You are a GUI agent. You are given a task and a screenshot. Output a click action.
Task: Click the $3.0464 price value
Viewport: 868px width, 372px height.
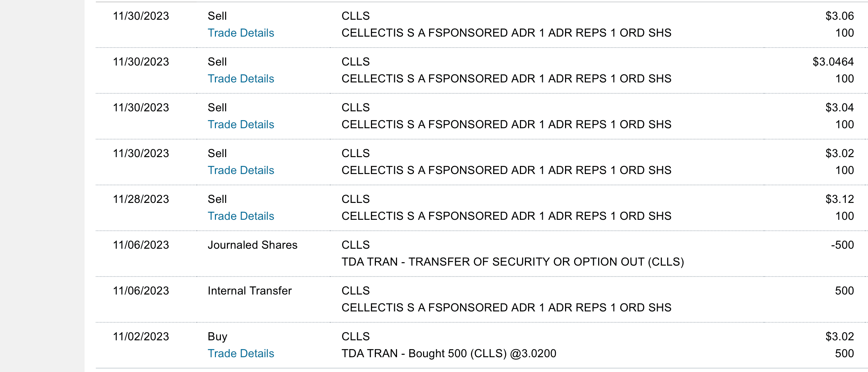pyautogui.click(x=833, y=62)
